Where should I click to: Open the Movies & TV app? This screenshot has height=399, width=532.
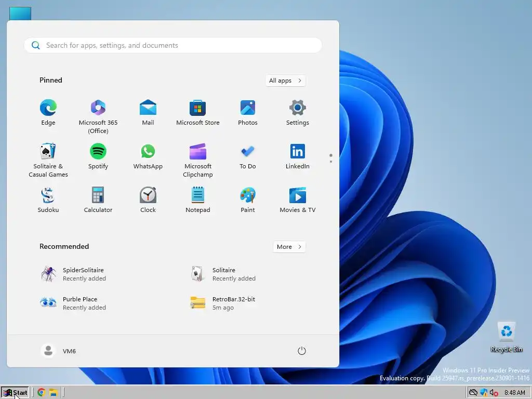click(x=298, y=200)
